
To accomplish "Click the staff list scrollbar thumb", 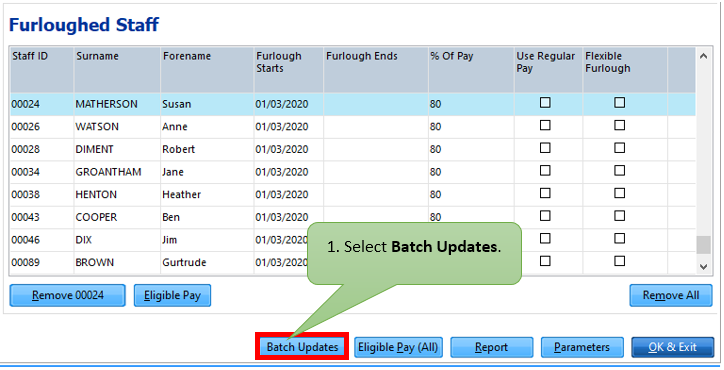I will coord(703,245).
